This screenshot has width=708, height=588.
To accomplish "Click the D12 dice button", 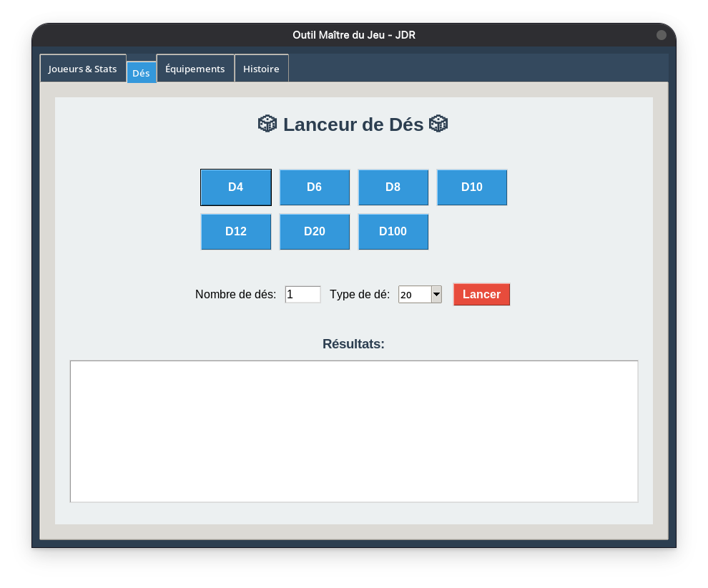I will click(x=236, y=232).
